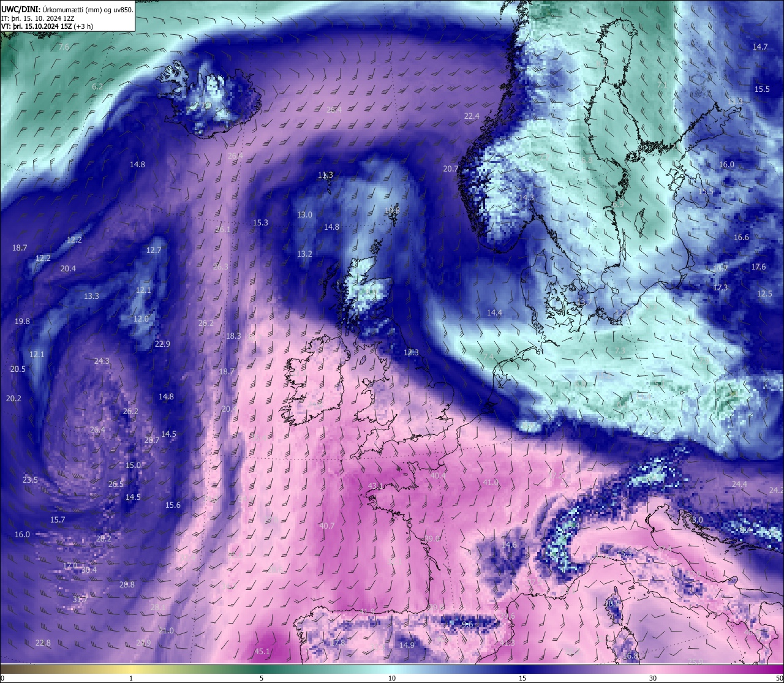Click the '22.8' map value
This screenshot has width=784, height=683.
[x=42, y=643]
